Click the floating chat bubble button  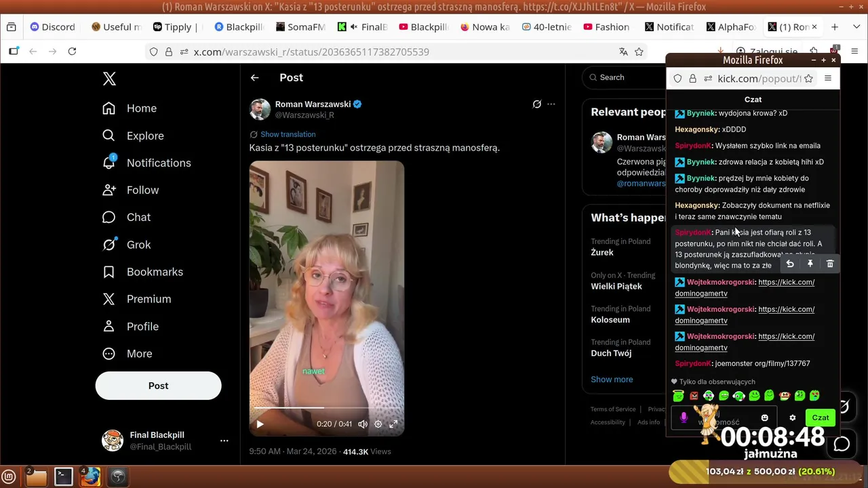[842, 444]
